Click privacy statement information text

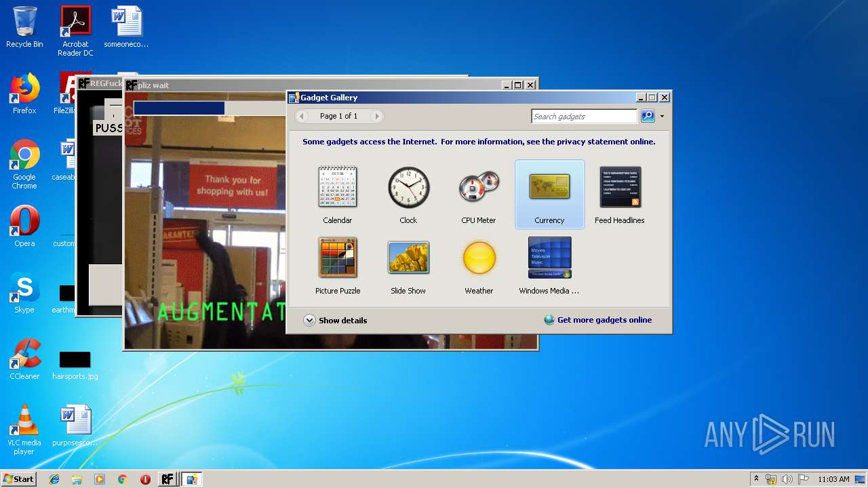tap(479, 142)
